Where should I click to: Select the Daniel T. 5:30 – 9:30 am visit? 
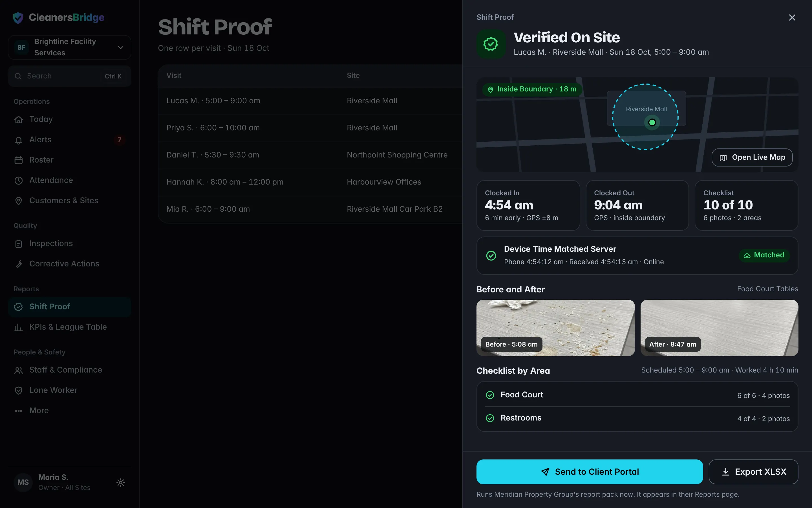tap(310, 155)
